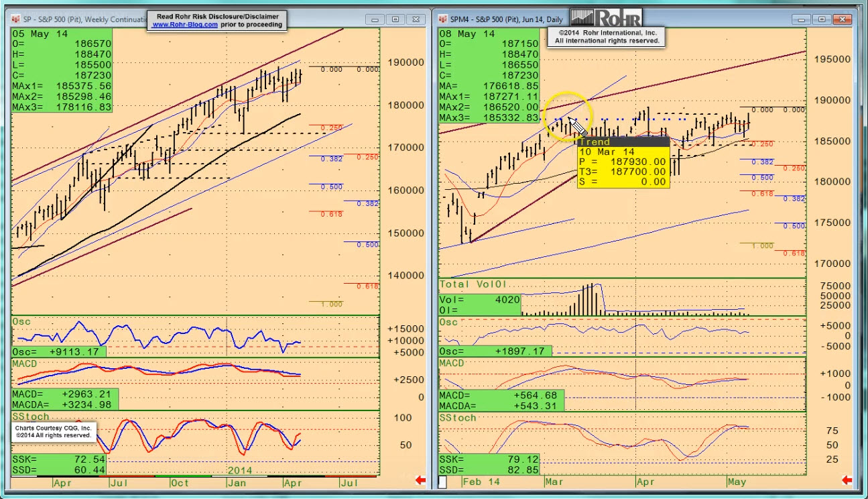Click MACD study label on daily chart
Screen dimensions: 868x499
point(452,363)
